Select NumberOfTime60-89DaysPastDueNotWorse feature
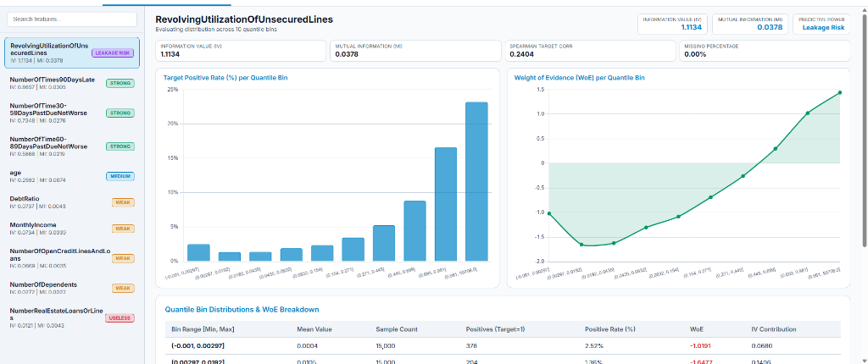 72,146
